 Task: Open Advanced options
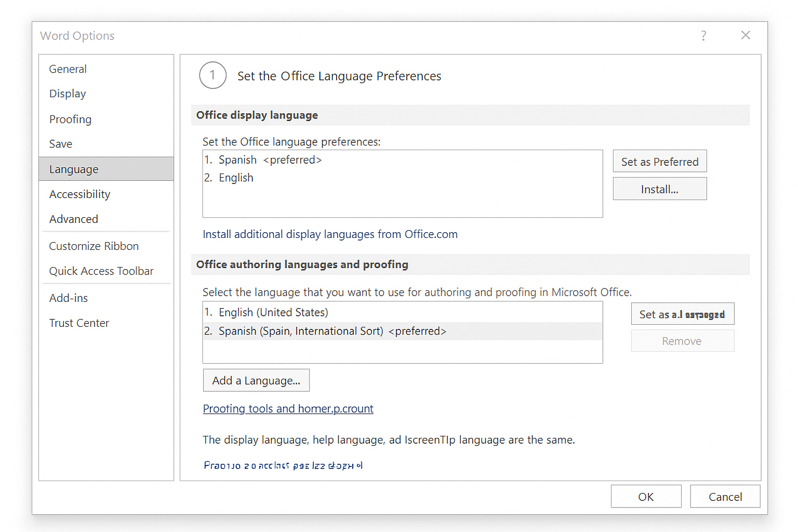pyautogui.click(x=74, y=219)
